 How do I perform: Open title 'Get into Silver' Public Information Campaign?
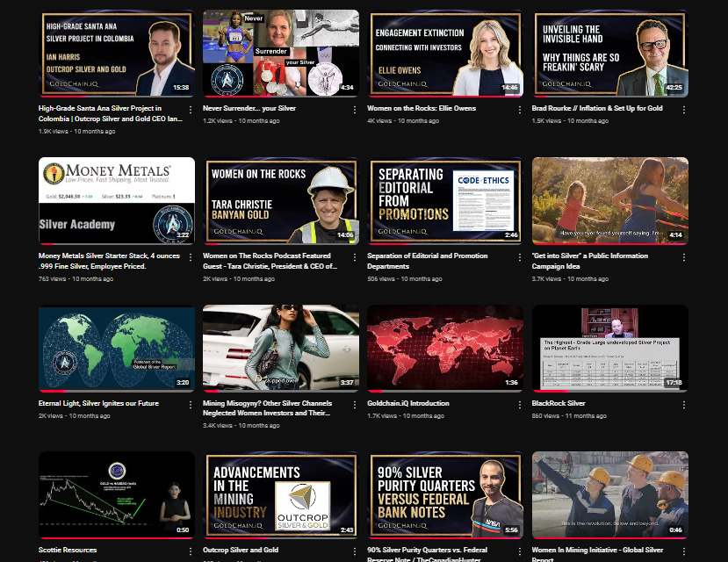589,261
